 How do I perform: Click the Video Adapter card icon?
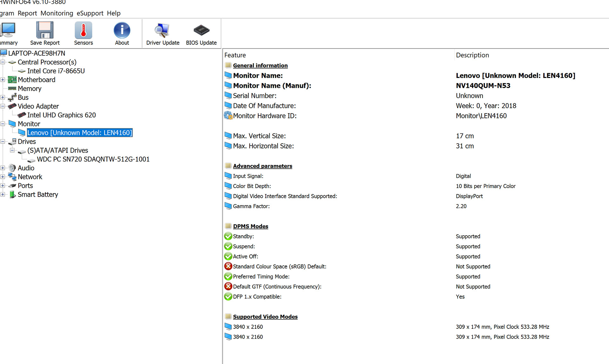12,106
